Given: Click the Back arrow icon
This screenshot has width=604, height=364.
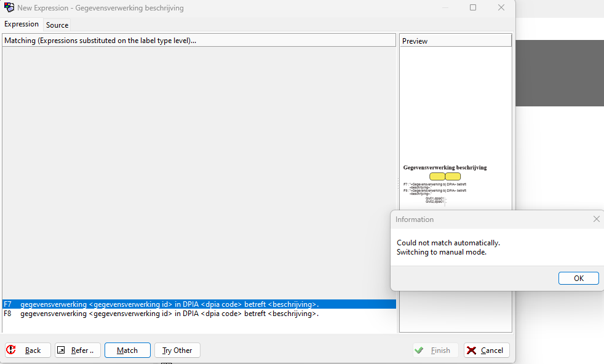Looking at the screenshot, I should [x=11, y=350].
